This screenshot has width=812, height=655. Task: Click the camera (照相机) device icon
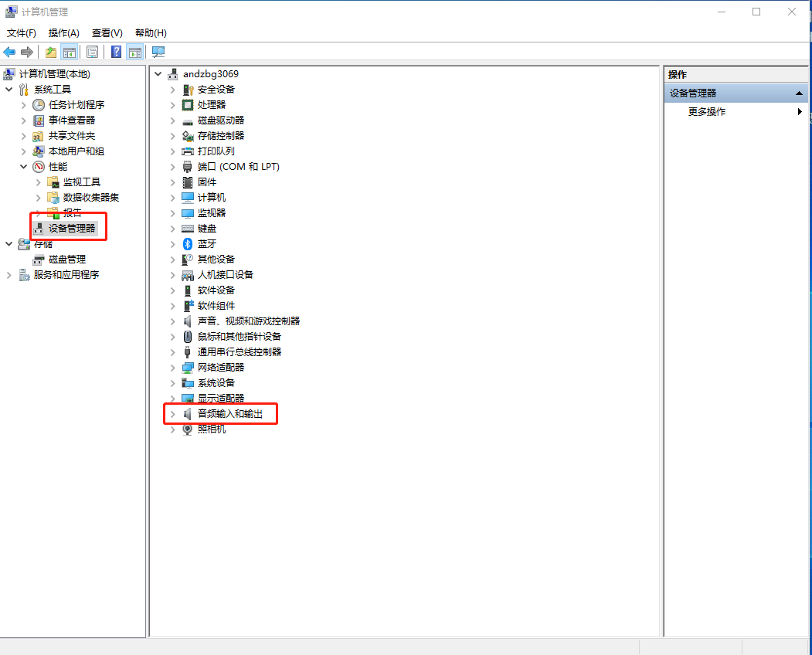(188, 429)
